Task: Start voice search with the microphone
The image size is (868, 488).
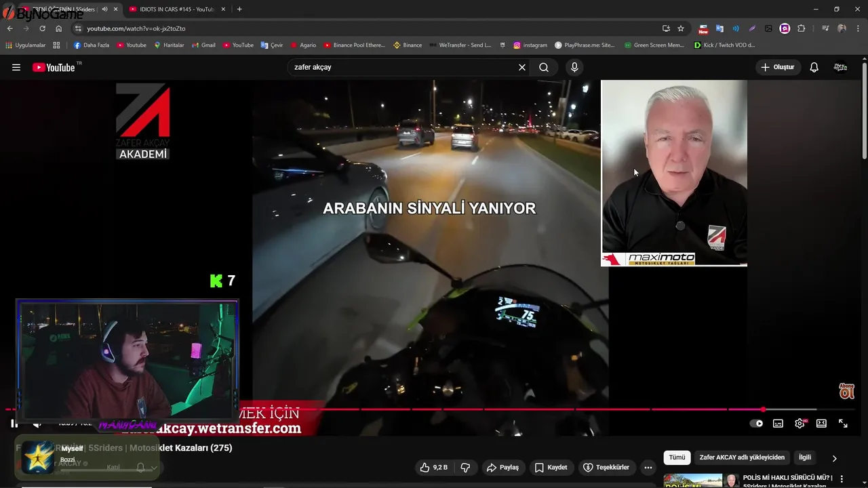Action: pos(574,67)
